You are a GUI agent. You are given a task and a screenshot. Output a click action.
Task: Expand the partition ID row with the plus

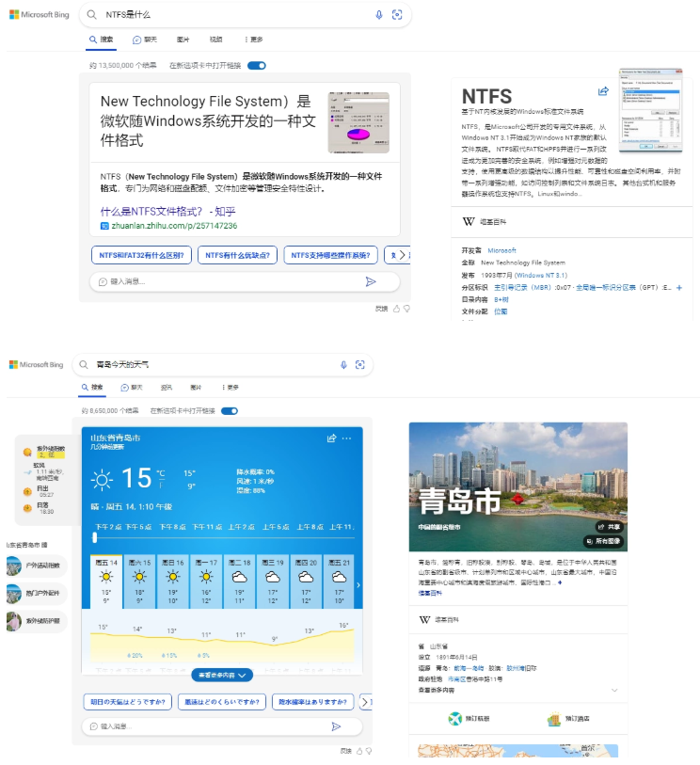679,287
